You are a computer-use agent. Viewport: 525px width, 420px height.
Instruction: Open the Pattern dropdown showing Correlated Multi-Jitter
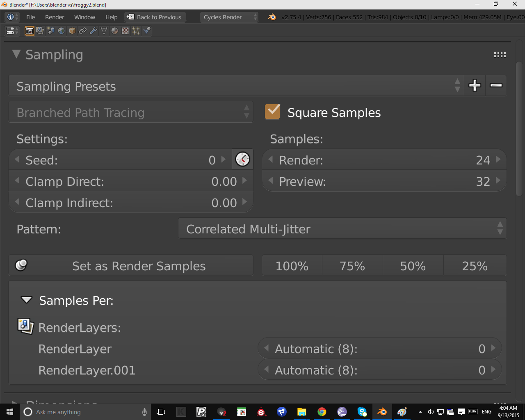coord(343,228)
